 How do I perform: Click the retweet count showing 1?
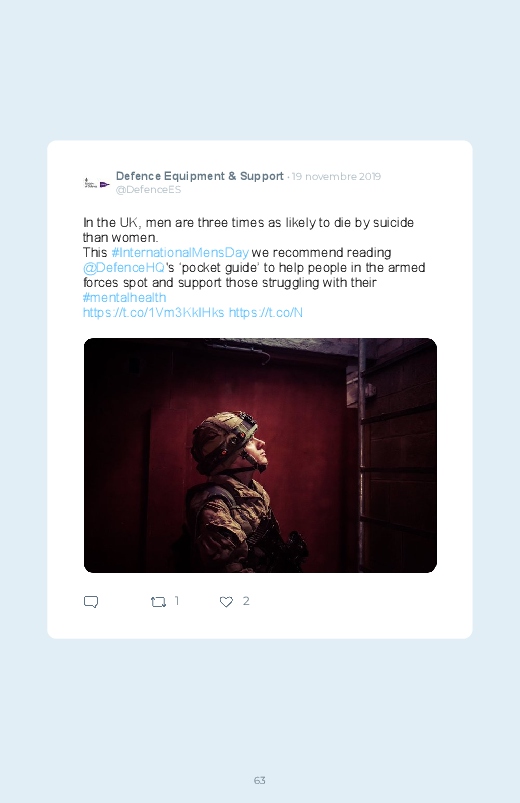coord(177,601)
